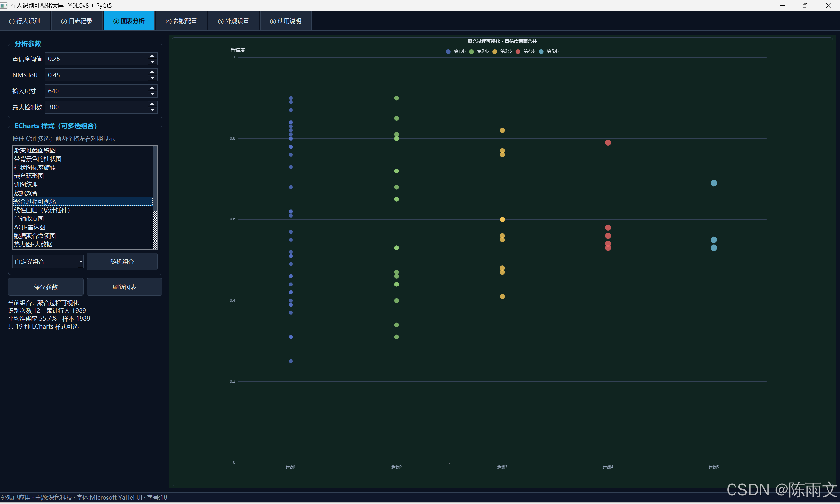840x504 pixels.
Task: Select 带背景色的柱状图 in style list
Action: (83, 159)
